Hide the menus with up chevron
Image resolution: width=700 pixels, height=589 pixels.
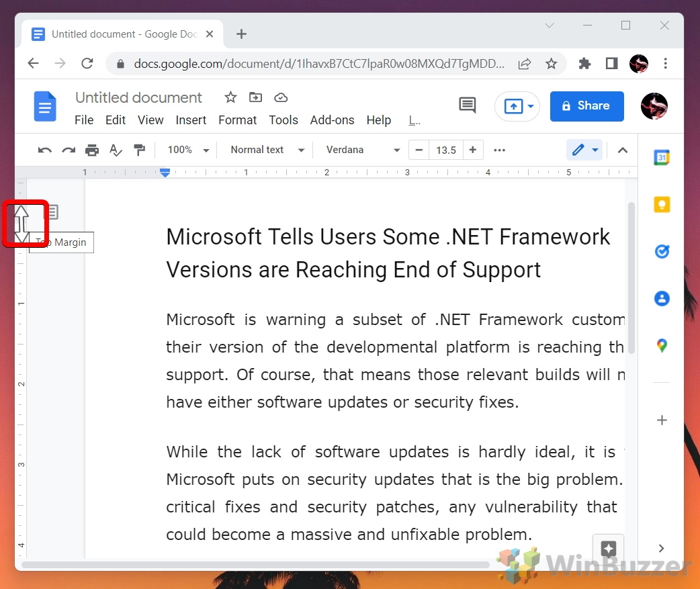(623, 150)
